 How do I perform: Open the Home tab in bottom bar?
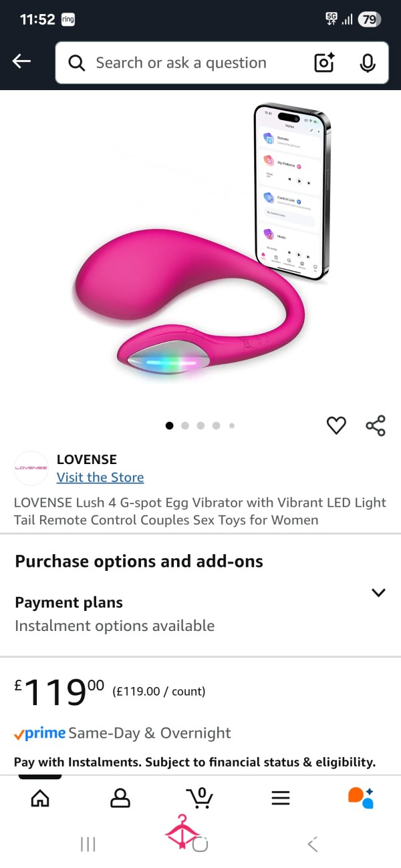click(40, 797)
